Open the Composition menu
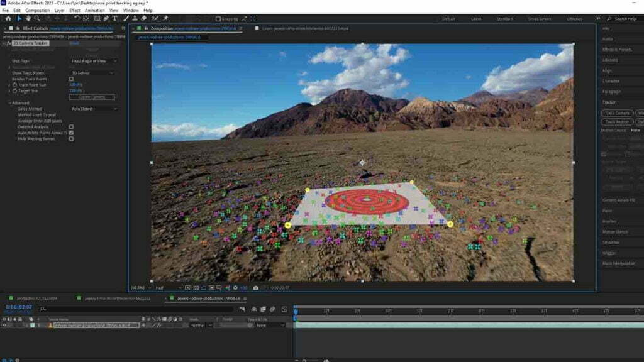 (x=37, y=11)
